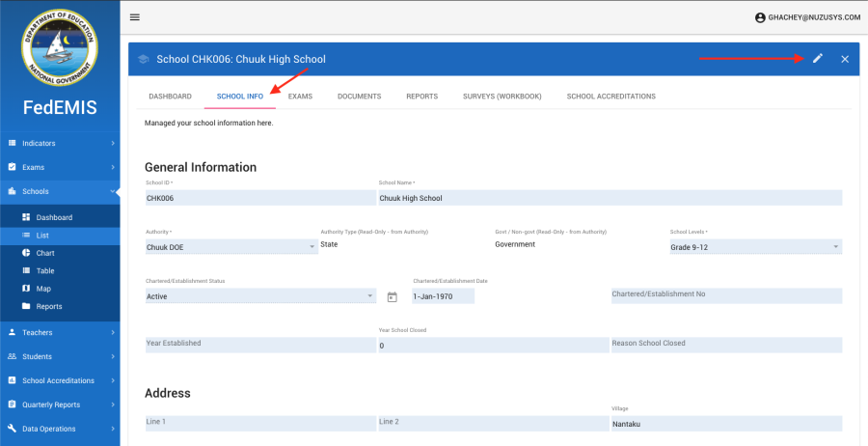Collapse the Schools sidebar section

pos(60,191)
